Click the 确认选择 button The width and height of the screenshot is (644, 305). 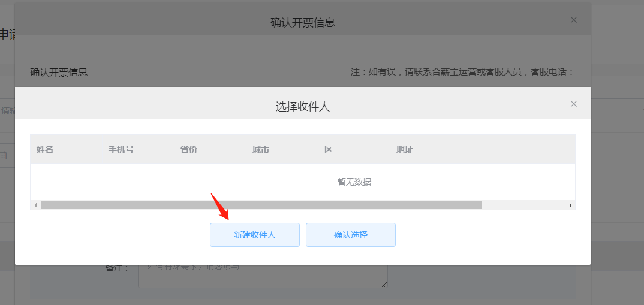point(351,235)
